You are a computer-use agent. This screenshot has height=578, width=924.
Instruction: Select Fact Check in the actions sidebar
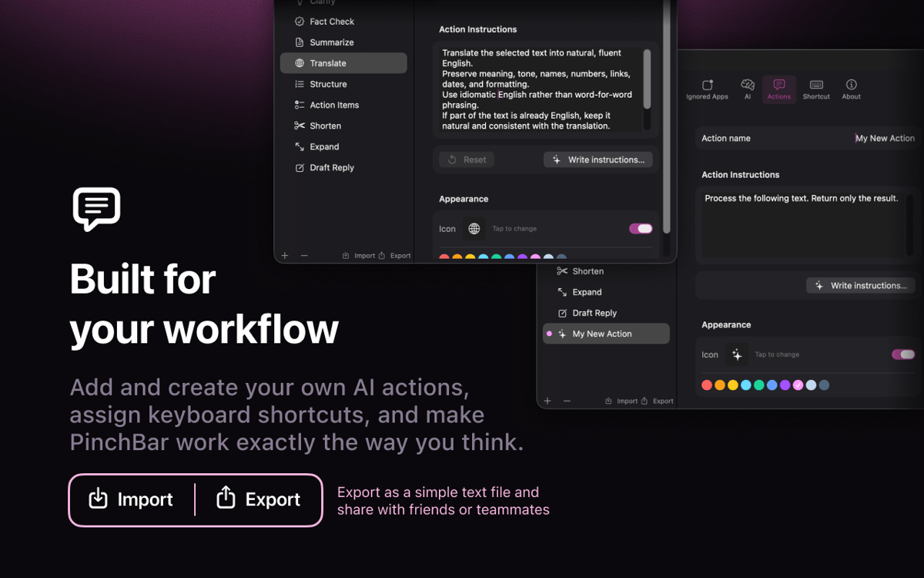pyautogui.click(x=332, y=22)
